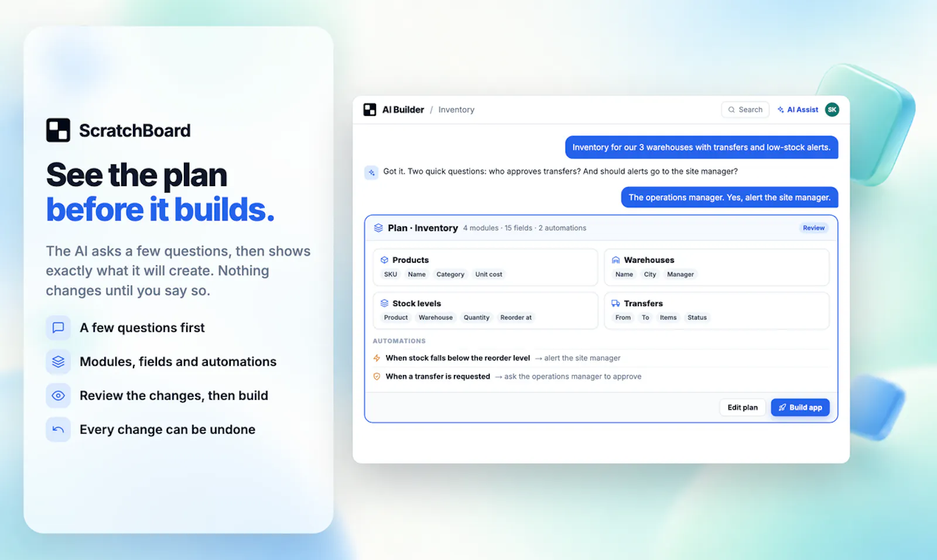Click the SK user avatar
937x560 pixels.
click(832, 109)
